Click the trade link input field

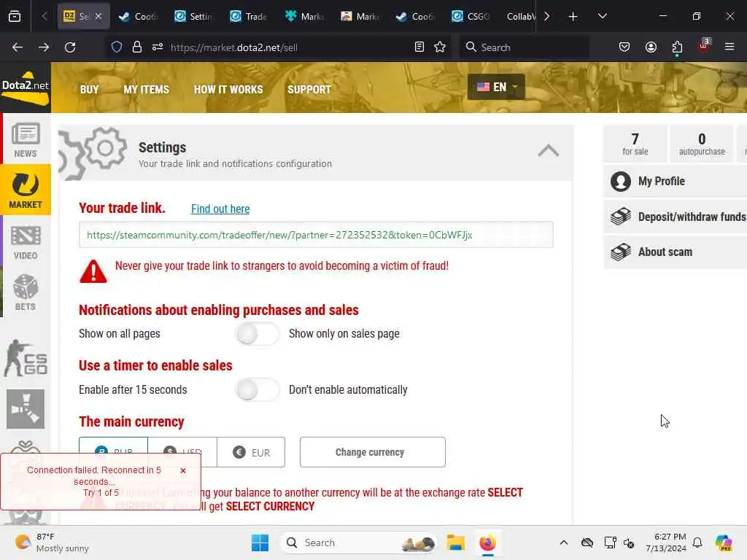(x=316, y=235)
